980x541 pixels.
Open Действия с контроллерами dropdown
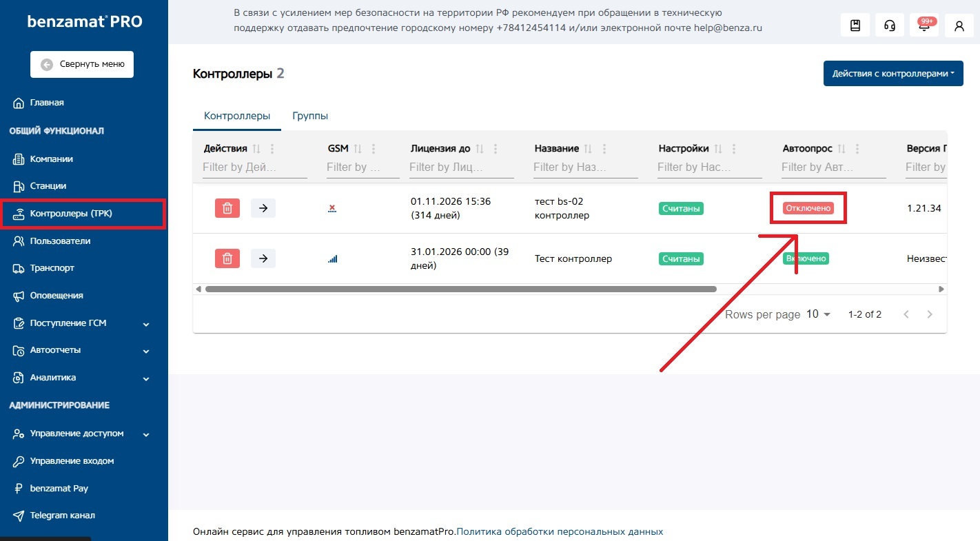point(893,74)
